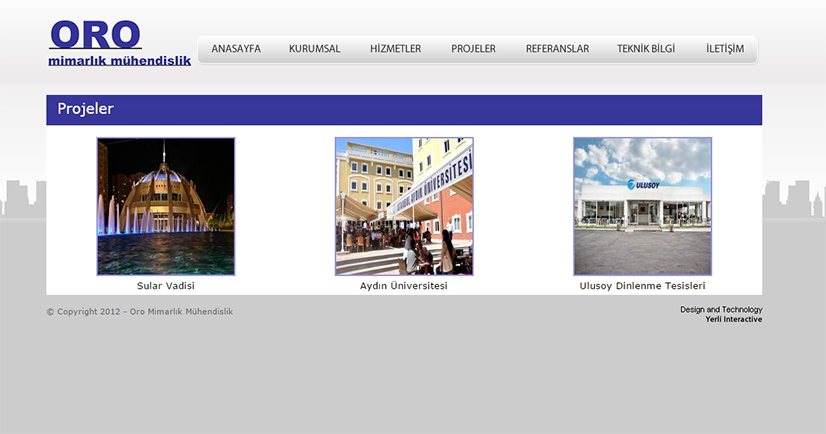Click the Projeler section header title

[x=85, y=109]
